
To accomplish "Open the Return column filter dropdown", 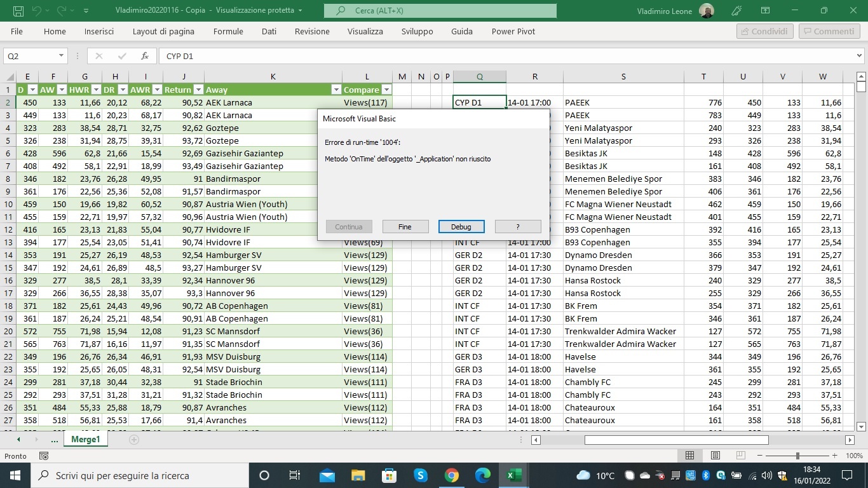I will point(198,90).
